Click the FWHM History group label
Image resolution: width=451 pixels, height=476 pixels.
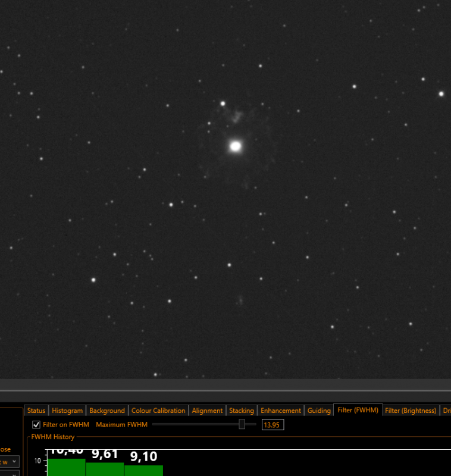pos(53,437)
